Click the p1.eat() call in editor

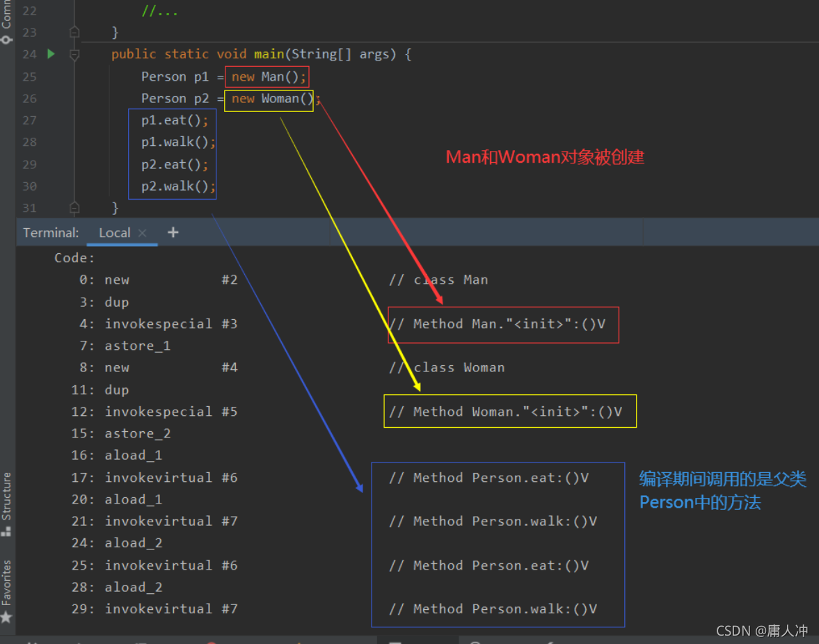[175, 120]
